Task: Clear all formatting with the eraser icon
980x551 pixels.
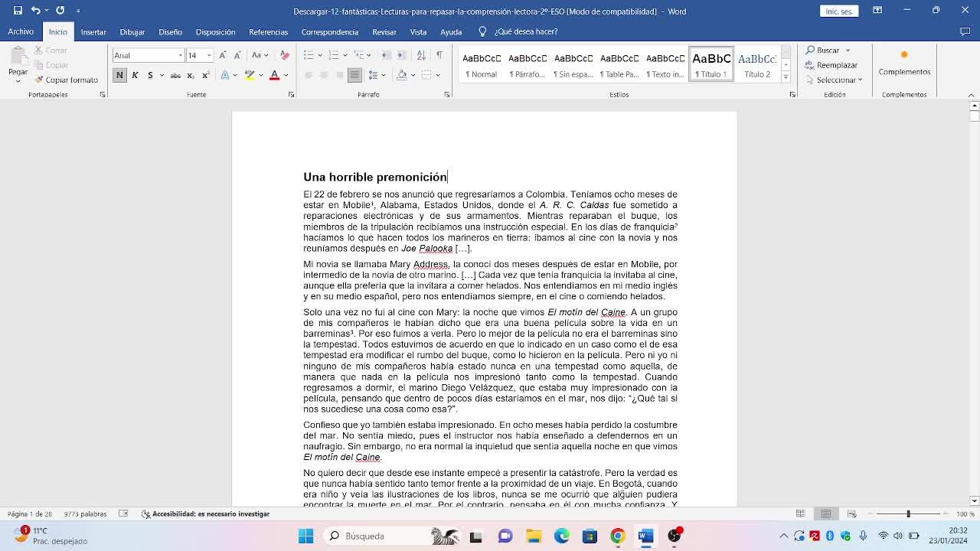Action: 285,55
